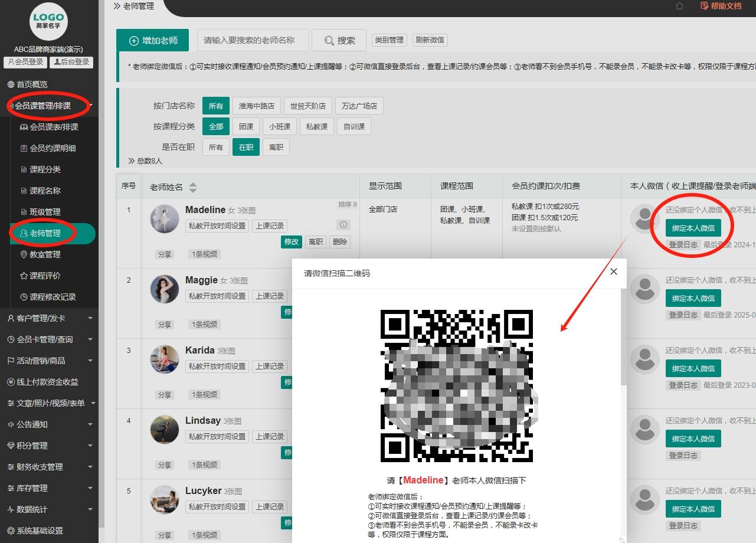Open Madeline's 私教开放时间设置

tap(217, 225)
